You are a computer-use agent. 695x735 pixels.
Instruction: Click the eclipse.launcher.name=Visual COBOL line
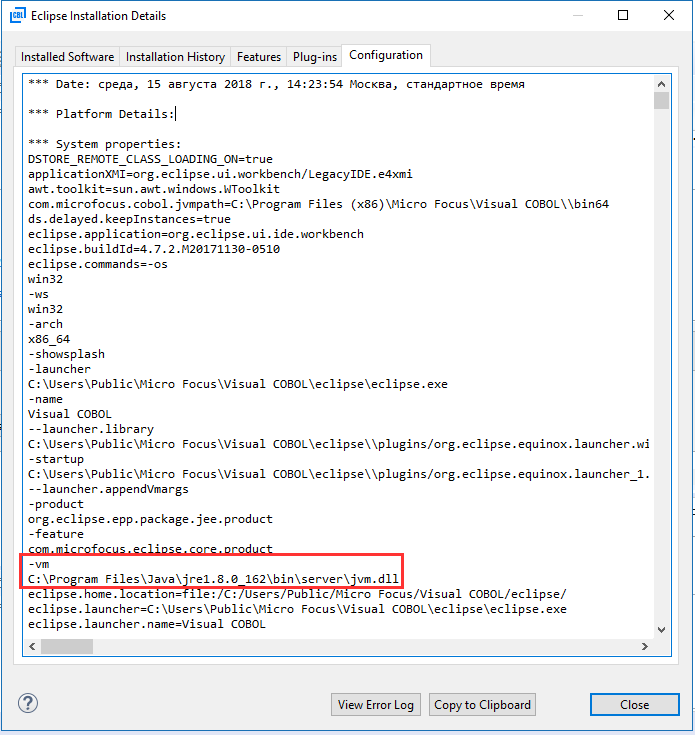tap(147, 624)
